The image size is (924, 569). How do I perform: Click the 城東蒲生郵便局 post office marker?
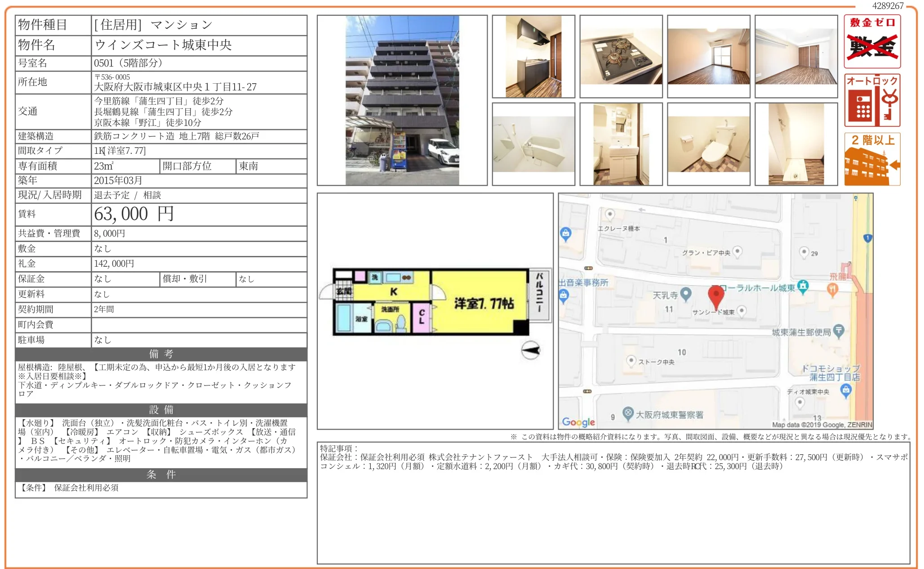(839, 332)
